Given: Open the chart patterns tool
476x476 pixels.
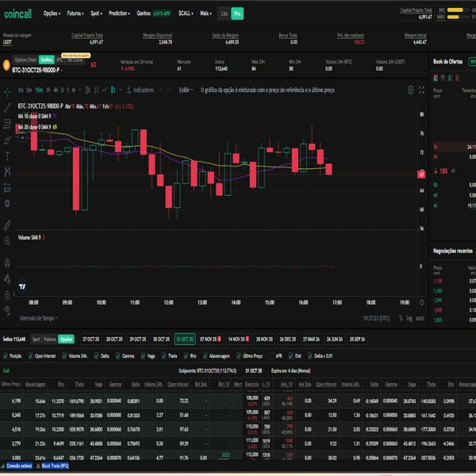Looking at the screenshot, I should click(7, 171).
